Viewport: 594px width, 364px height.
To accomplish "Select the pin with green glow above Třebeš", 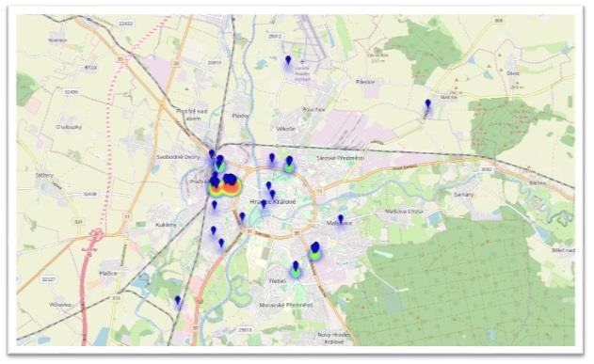I will 296,266.
